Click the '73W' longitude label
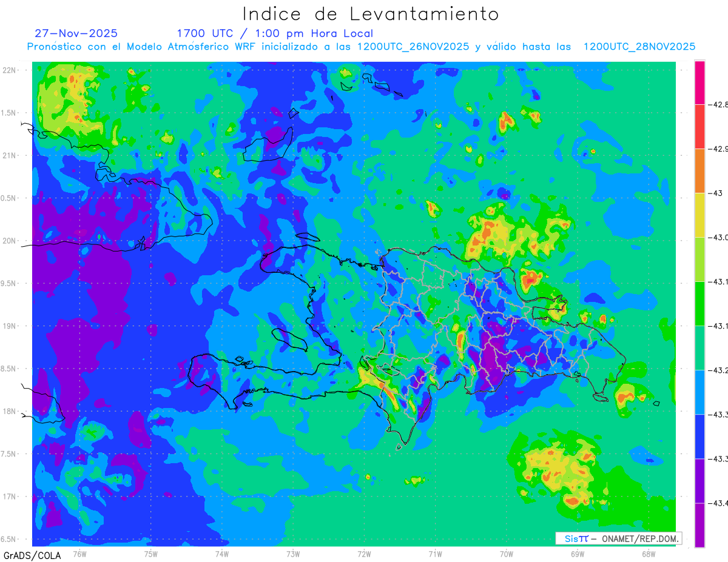Screen dimensions: 728x562 [x=293, y=554]
